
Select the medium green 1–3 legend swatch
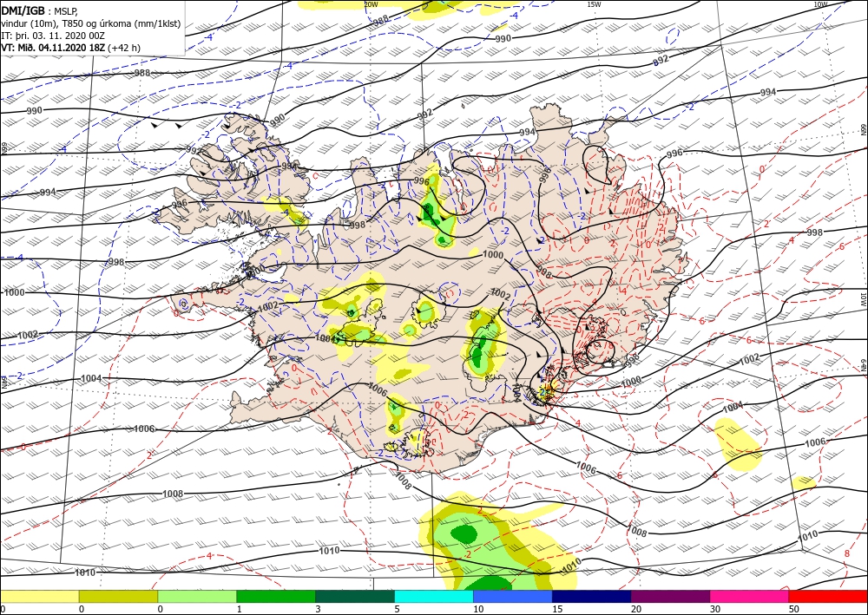[x=276, y=596]
